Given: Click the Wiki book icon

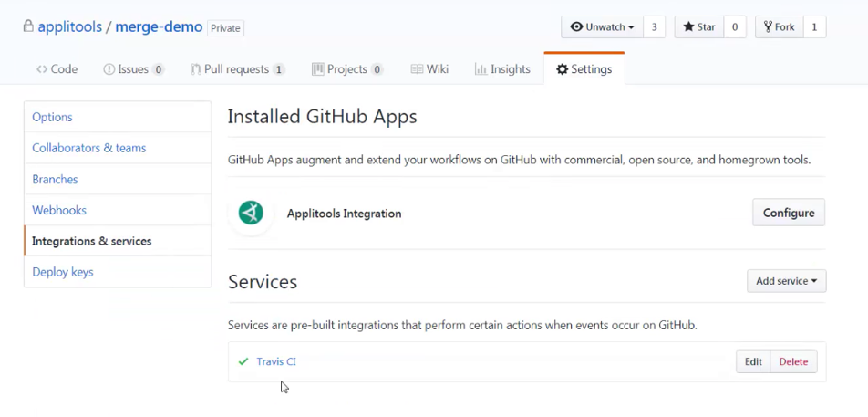Looking at the screenshot, I should [x=417, y=69].
